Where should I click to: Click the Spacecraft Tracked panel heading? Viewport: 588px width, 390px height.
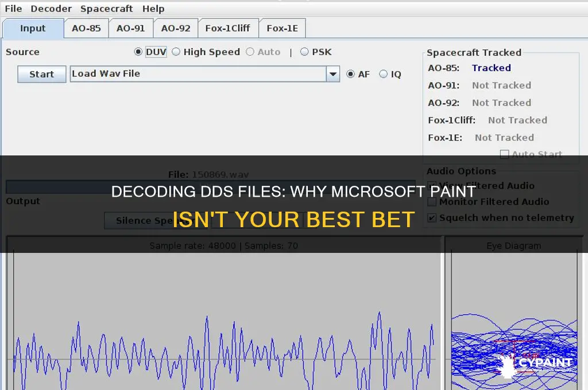click(x=474, y=52)
